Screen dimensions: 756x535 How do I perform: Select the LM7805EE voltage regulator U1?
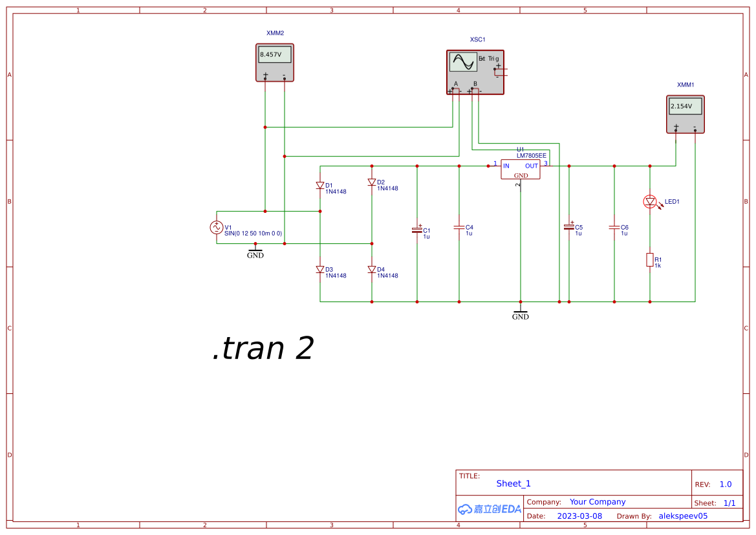pyautogui.click(x=520, y=170)
